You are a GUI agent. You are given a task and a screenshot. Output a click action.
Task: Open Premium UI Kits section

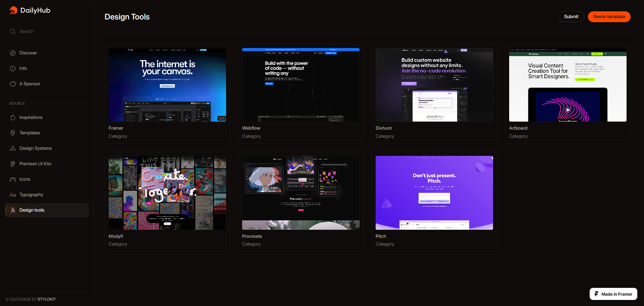click(47, 164)
